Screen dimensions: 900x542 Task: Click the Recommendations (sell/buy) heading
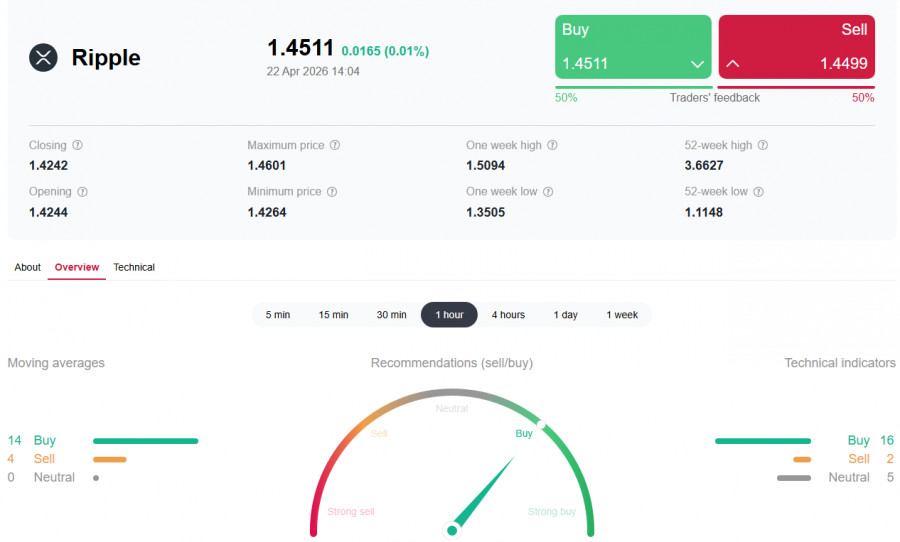pos(452,363)
